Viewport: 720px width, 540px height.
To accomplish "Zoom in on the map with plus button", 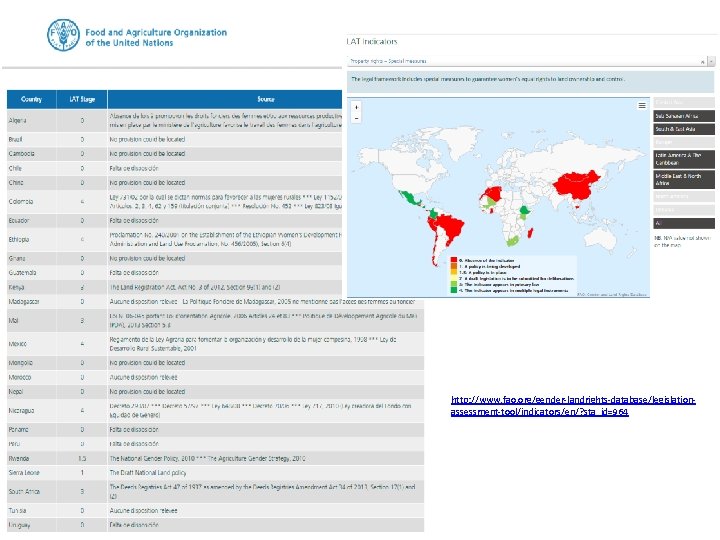I will (357, 107).
